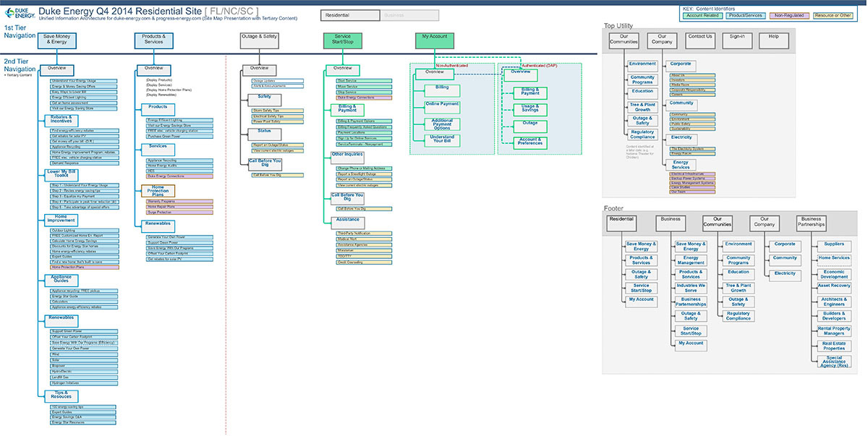Viewport: 868px width, 436px height.
Task: Select Rebates & Incentives section box
Action: coord(61,121)
